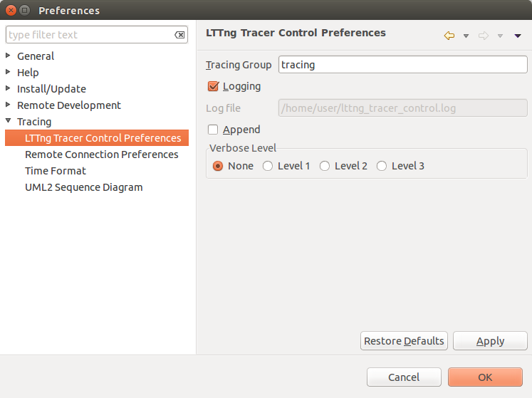Viewport: 532px width, 398px height.
Task: Open the forward history dropdown arrow
Action: click(500, 36)
